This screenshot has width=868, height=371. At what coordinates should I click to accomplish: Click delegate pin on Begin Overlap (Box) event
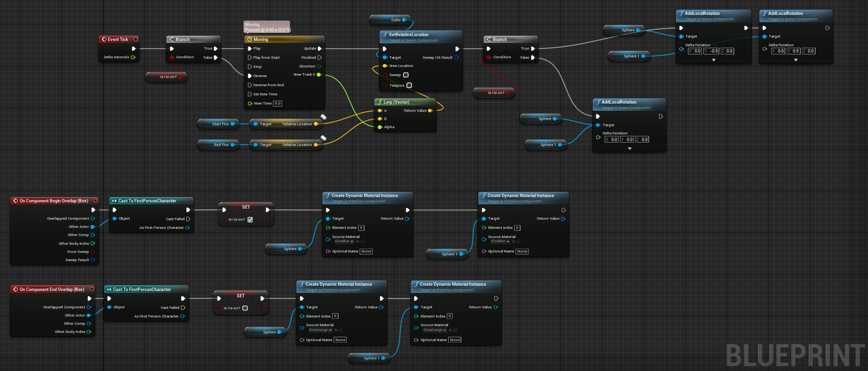click(95, 200)
